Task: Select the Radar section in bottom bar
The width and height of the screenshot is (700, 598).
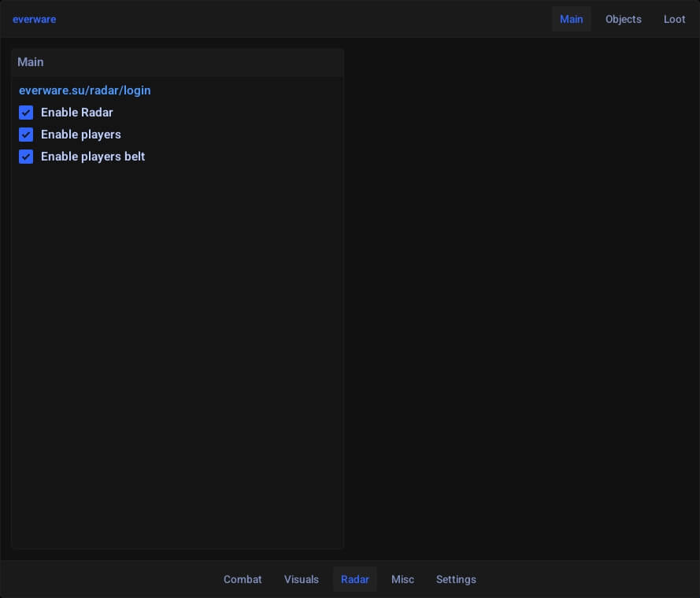Action: 355,579
